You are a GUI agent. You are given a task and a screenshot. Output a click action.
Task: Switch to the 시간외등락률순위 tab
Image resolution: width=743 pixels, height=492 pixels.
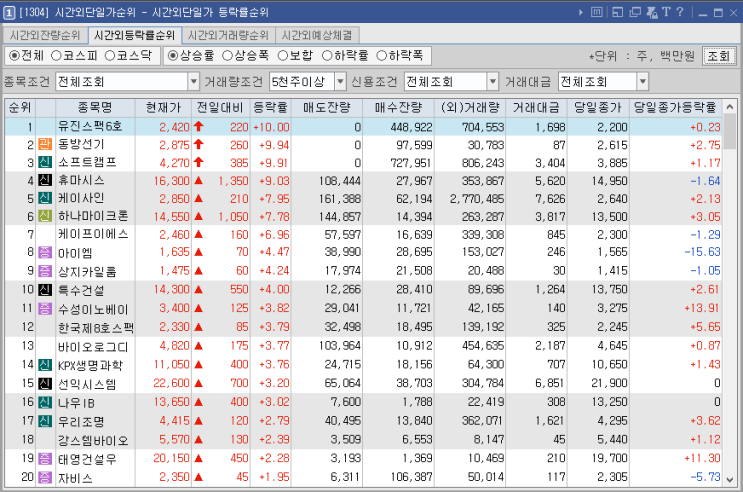click(135, 35)
